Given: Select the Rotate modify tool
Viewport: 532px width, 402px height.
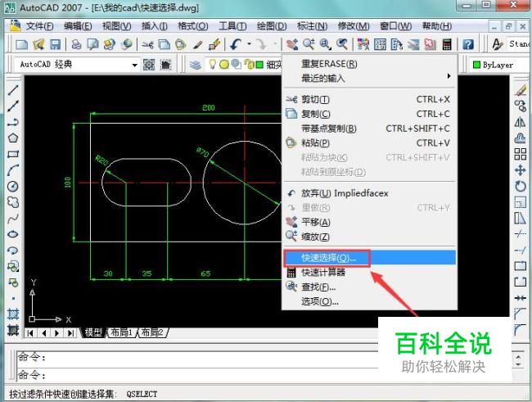Looking at the screenshot, I should coord(520,186).
